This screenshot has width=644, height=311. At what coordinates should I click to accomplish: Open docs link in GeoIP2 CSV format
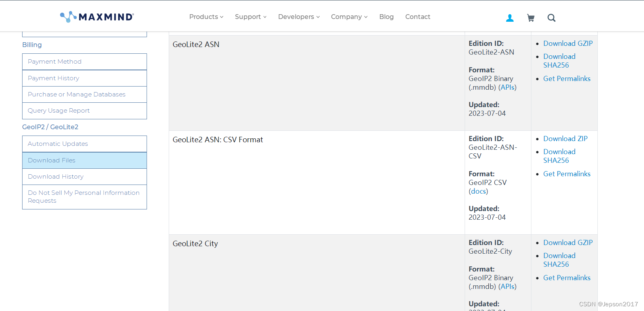(478, 191)
